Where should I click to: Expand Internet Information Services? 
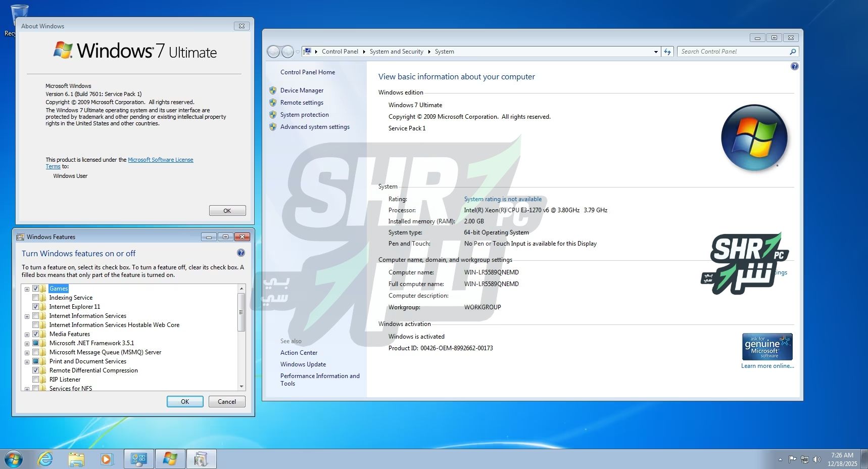point(27,315)
